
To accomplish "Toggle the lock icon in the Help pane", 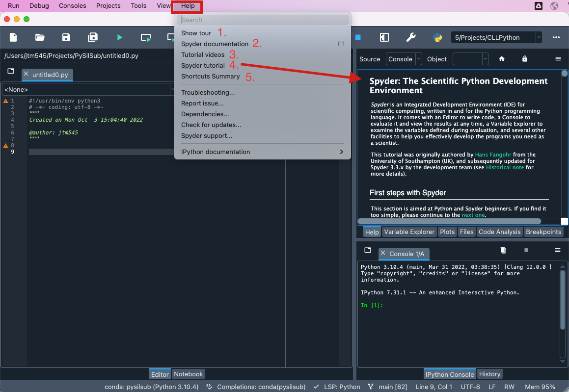I will pyautogui.click(x=525, y=59).
